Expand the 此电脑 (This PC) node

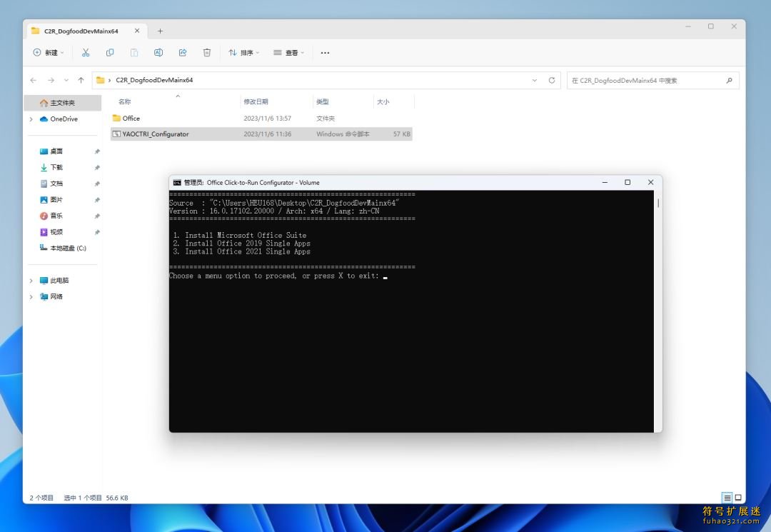[x=31, y=281]
